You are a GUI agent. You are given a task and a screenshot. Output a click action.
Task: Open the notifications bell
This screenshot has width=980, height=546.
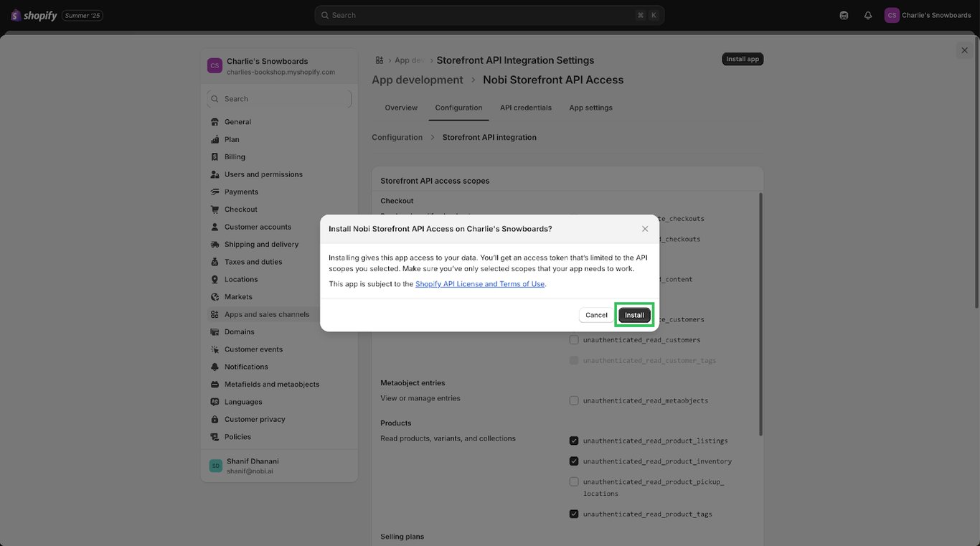[868, 15]
